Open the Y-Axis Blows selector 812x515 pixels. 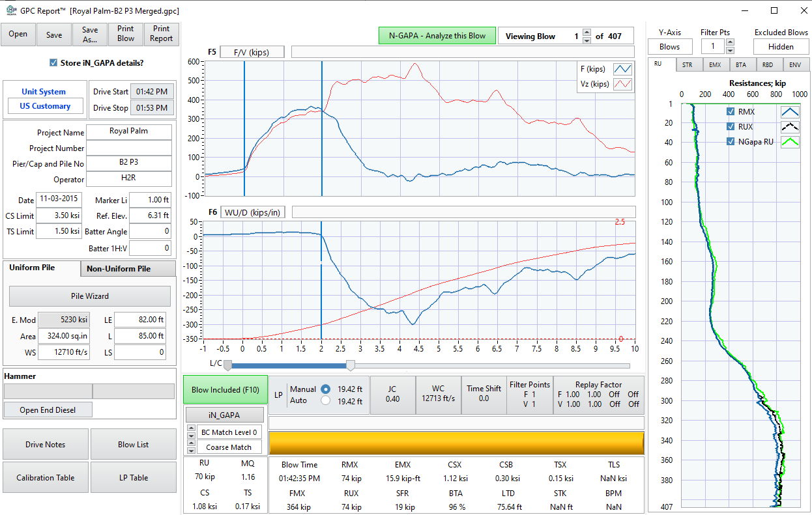click(x=670, y=46)
